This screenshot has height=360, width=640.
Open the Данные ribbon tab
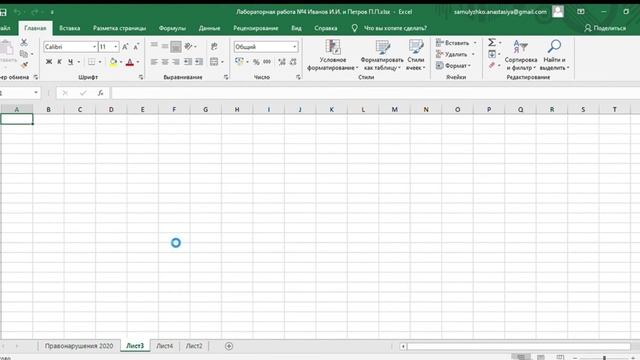tap(209, 28)
